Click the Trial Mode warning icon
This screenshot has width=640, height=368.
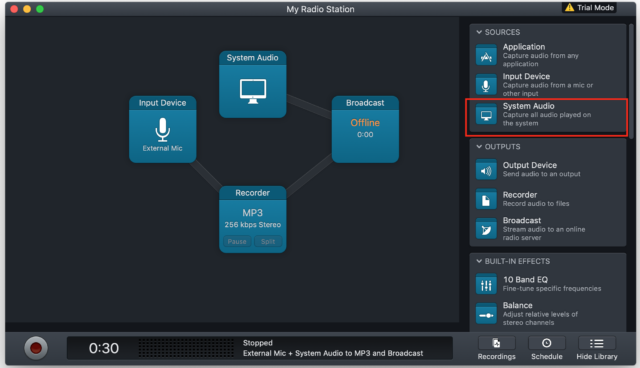[569, 7]
